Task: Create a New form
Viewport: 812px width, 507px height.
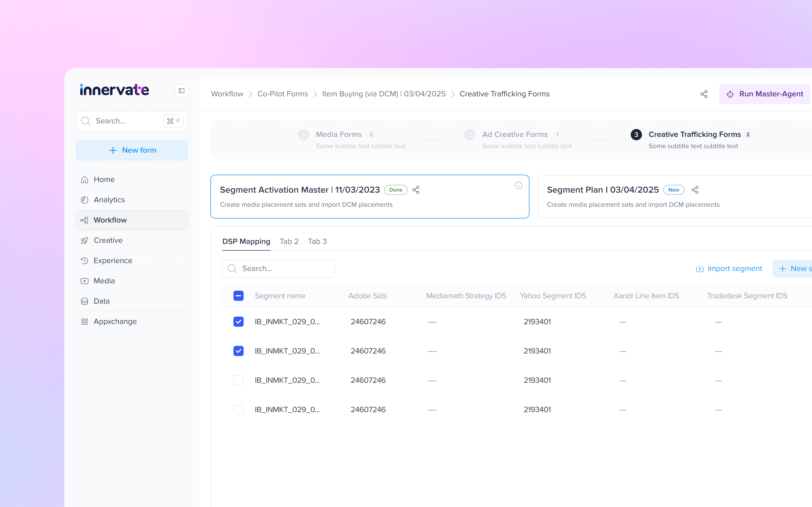Action: [132, 150]
